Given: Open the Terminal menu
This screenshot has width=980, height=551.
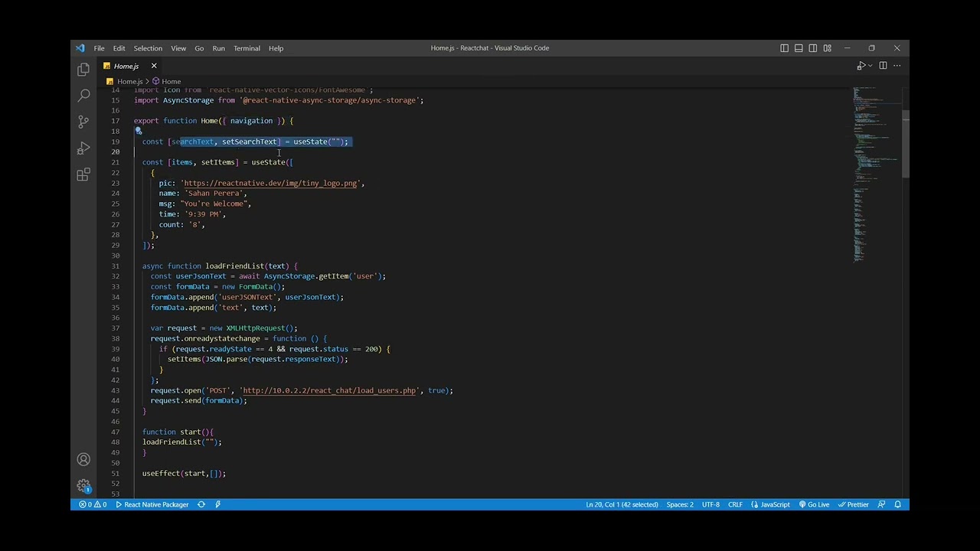Looking at the screenshot, I should click(247, 48).
